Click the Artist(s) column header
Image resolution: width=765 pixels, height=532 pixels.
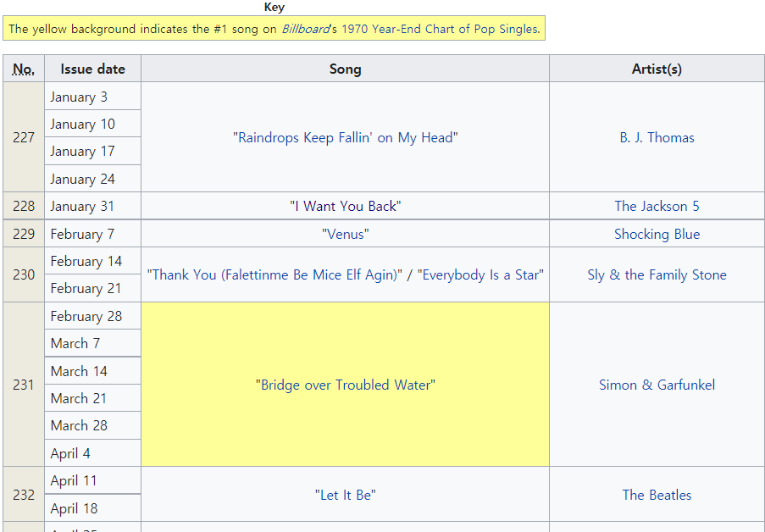pos(657,69)
